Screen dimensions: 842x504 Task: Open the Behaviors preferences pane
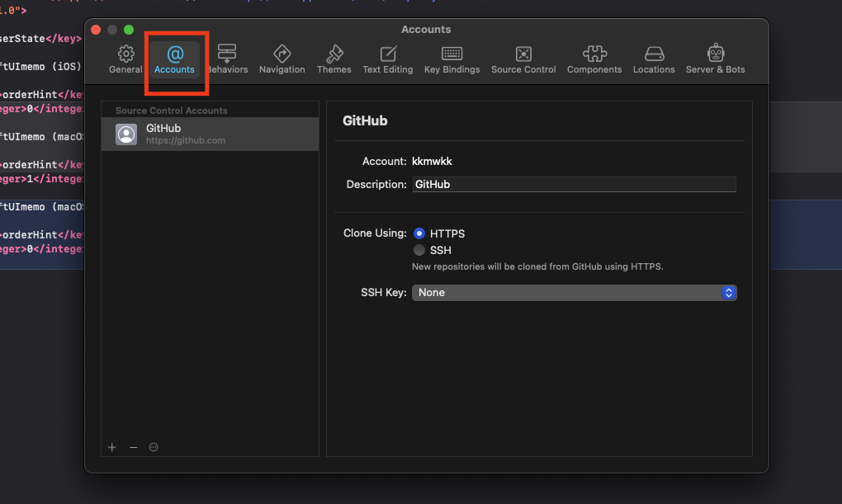coord(228,59)
